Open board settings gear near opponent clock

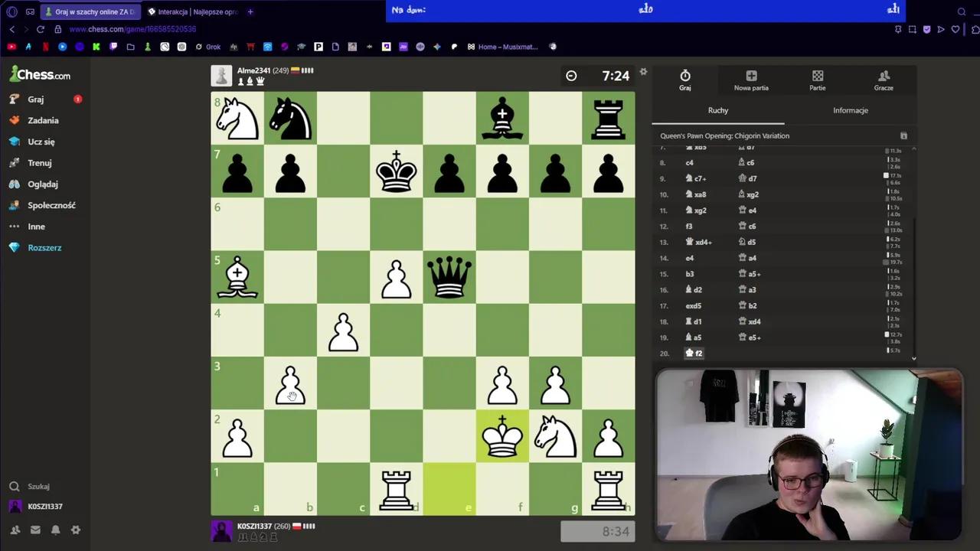coord(643,72)
